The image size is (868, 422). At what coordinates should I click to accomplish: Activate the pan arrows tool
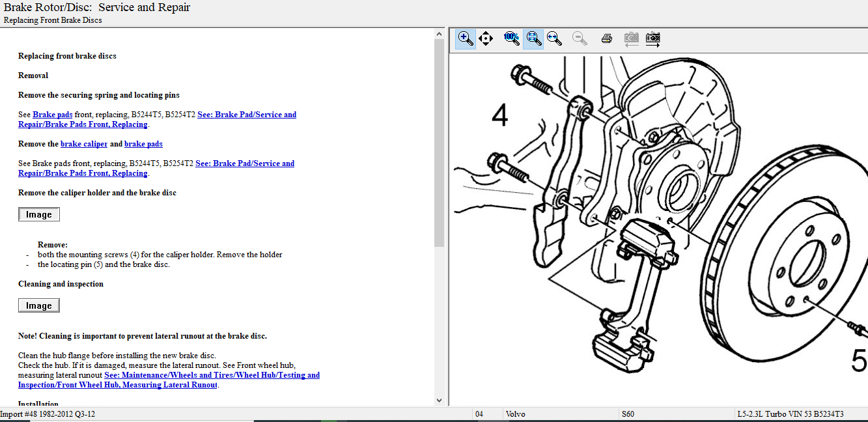click(486, 38)
